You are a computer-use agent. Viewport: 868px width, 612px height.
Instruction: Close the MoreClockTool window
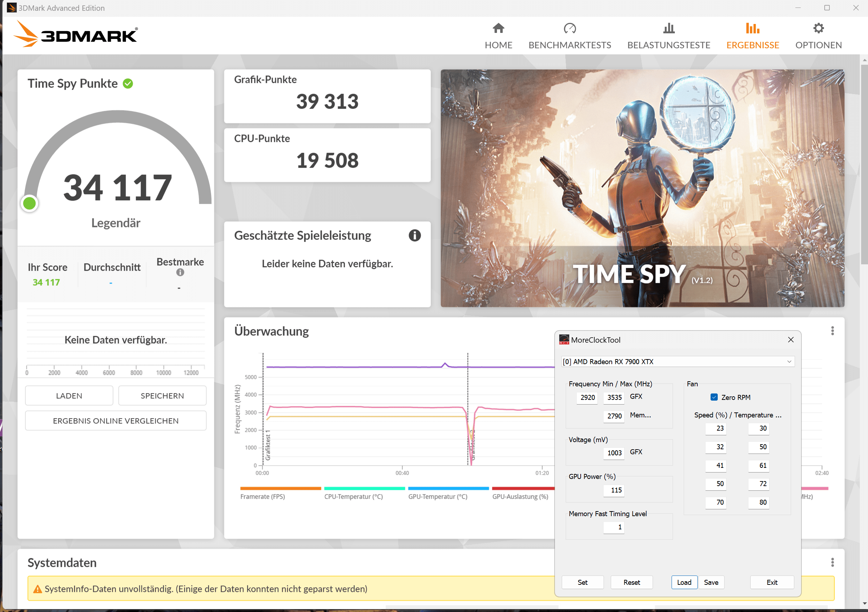point(790,340)
